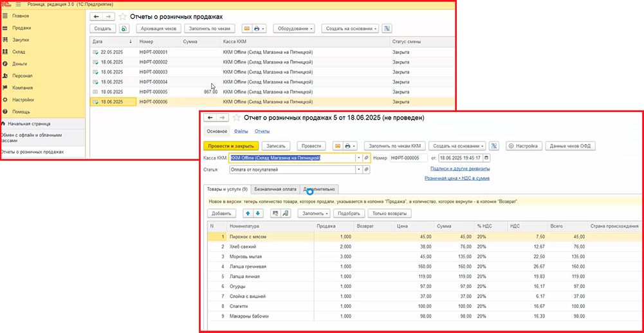This screenshot has width=644, height=333.
Task: Open the calendar picker in the date field
Action: 486,157
